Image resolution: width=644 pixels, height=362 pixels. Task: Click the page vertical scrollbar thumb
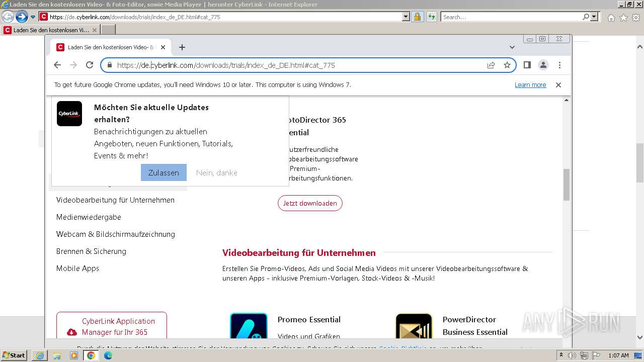[566, 185]
